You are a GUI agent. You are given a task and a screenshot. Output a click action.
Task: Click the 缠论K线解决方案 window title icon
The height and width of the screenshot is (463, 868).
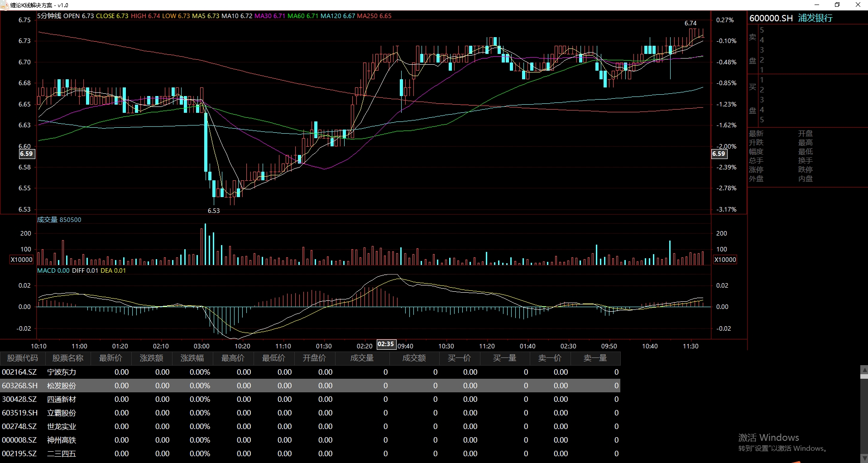(5, 5)
